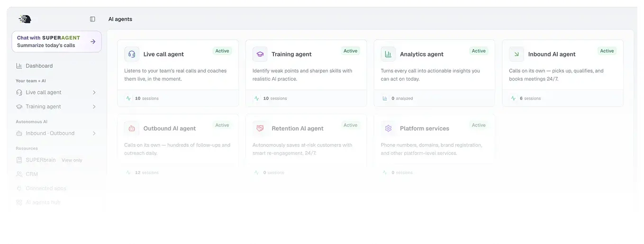Image resolution: width=644 pixels, height=244 pixels.
Task: Click the 6 sessions text on the Inbound card
Action: pos(530,99)
